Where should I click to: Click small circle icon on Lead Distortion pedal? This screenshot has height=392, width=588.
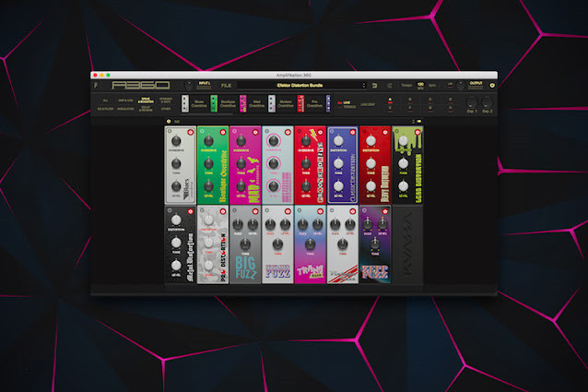tap(396, 131)
